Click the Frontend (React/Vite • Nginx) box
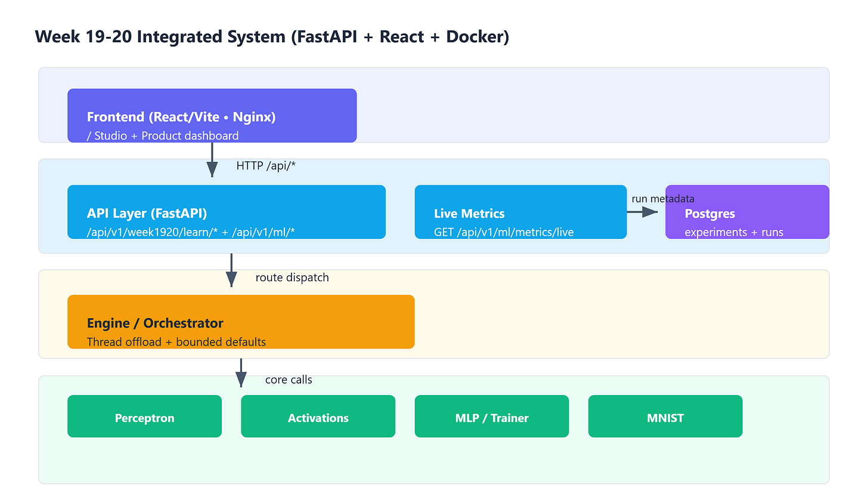This screenshot has width=868, height=501. click(x=212, y=116)
